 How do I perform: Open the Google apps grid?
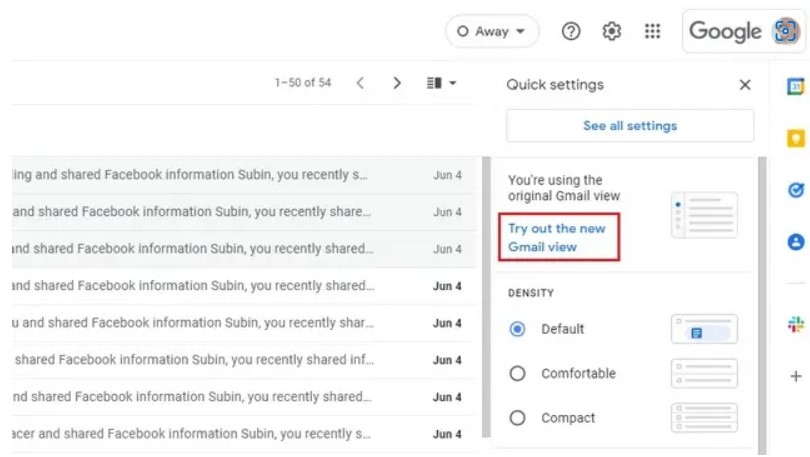point(653,31)
